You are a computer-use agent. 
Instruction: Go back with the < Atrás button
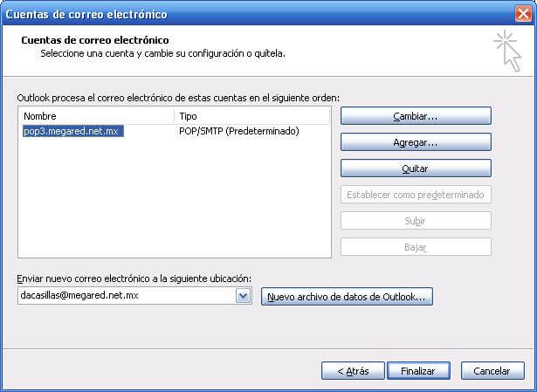point(353,371)
